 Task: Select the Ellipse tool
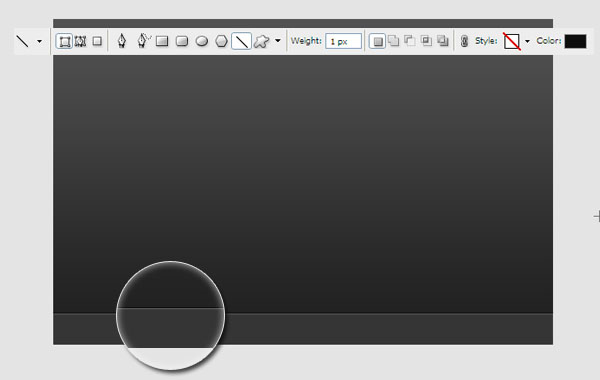point(202,41)
